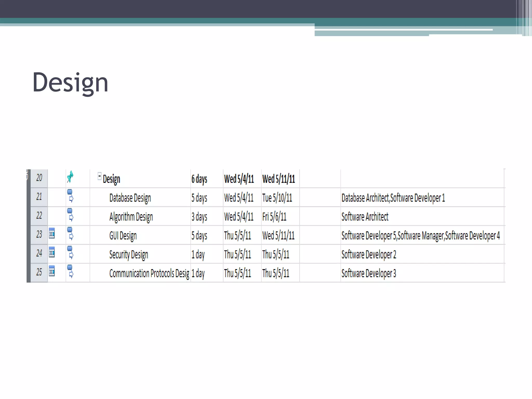Screen dimensions: 532x399
Task: Select the Database Design task name
Action: [130, 198]
